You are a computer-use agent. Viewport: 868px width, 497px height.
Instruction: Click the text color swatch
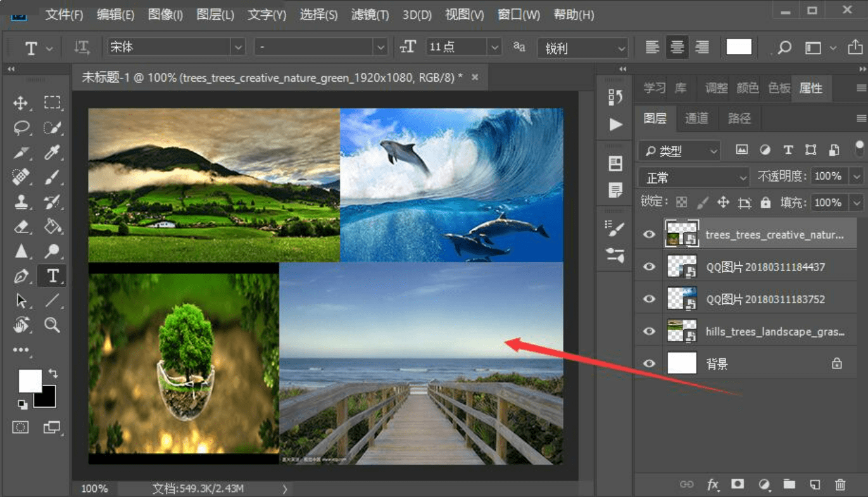(x=738, y=47)
